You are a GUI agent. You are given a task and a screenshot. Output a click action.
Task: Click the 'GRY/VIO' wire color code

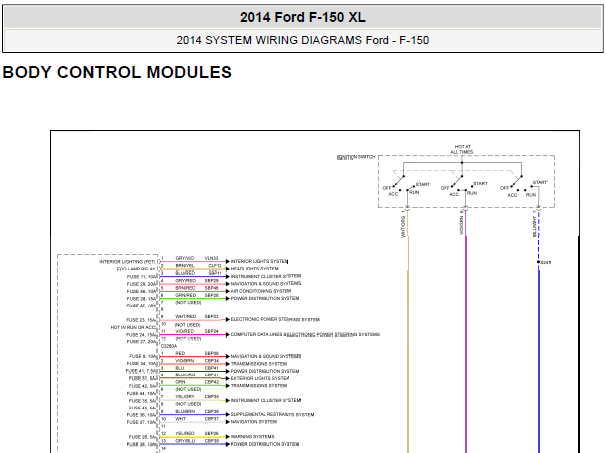pos(185,258)
